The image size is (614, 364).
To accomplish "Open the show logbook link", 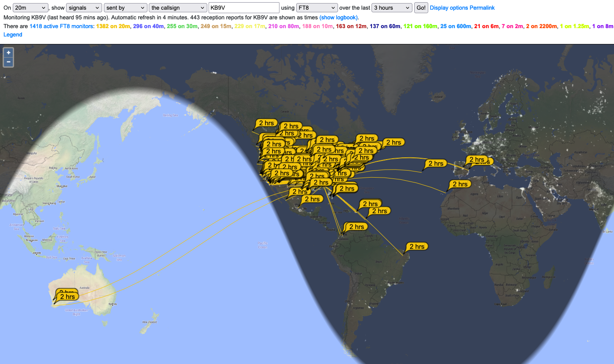I will (339, 18).
